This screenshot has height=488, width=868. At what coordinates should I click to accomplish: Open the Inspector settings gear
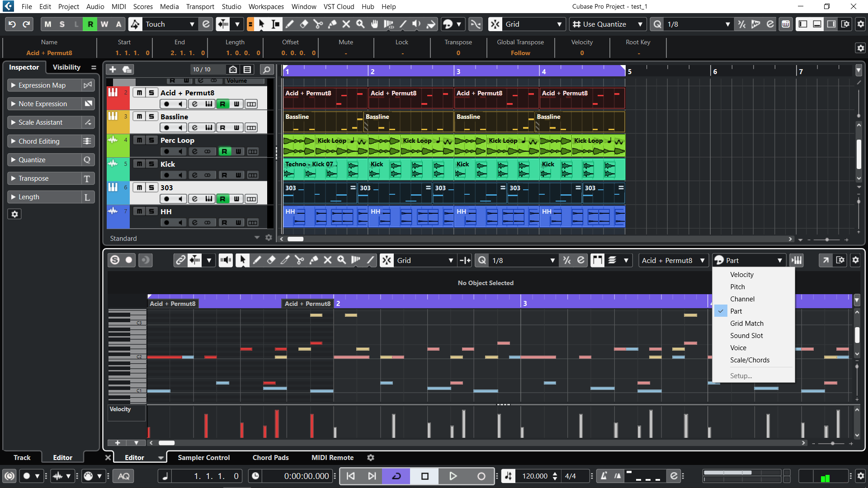[x=14, y=214]
